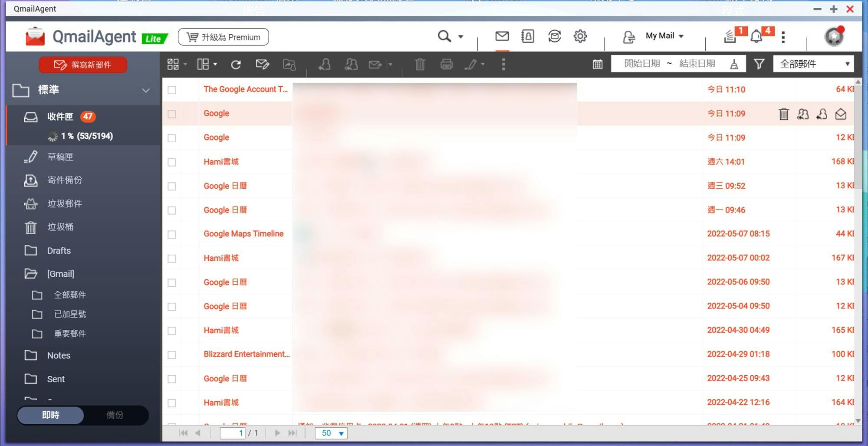This screenshot has height=446, width=868.
Task: Reply all on highlighted Google row
Action: 803,114
